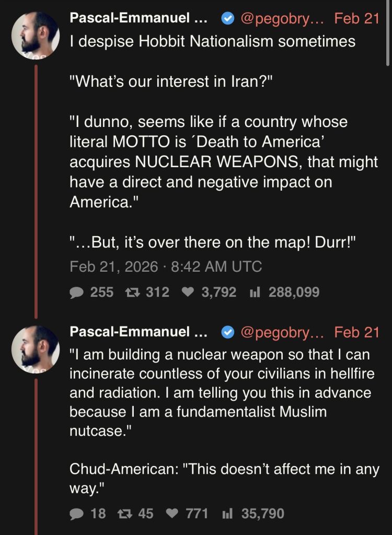Open Pascal-Emmanuel display name on first tweet
Screen dimensions: 392x535
pyautogui.click(x=138, y=19)
